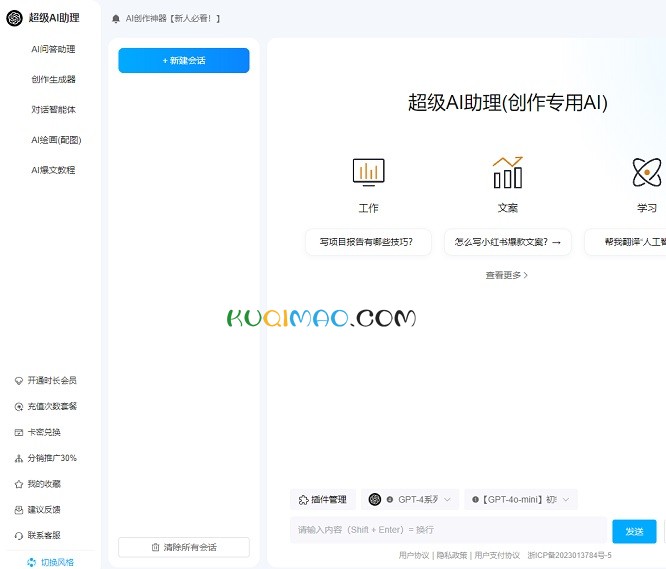The image size is (666, 569).
Task: Click the info icon beside GPT-4系列
Action: (x=390, y=500)
